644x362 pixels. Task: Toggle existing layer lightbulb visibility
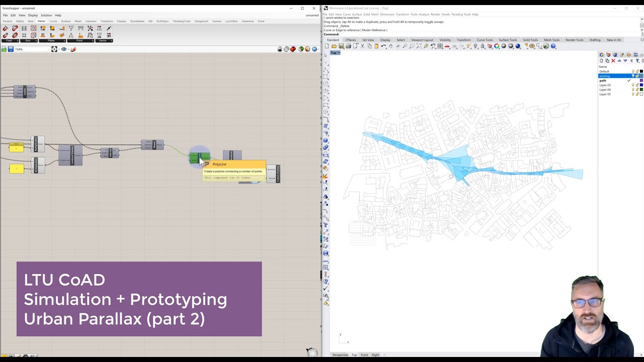pos(633,76)
